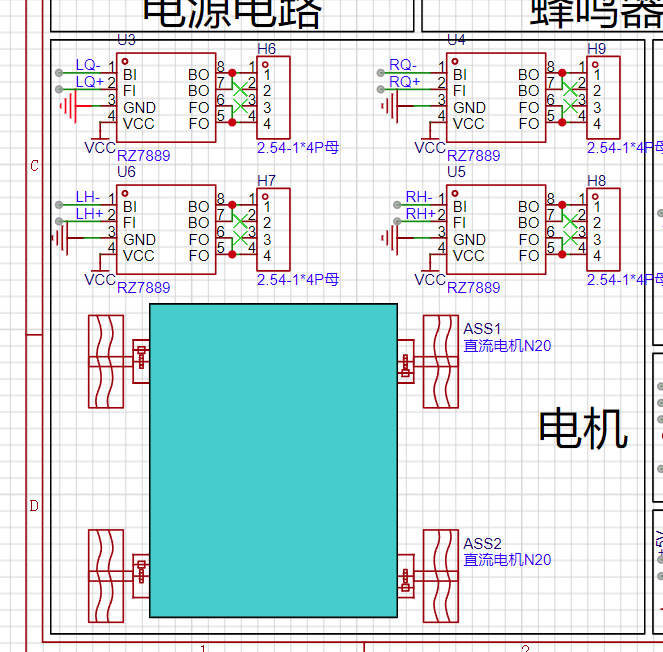This screenshot has height=652, width=663.
Task: Click the 电源电路 section title
Action: click(x=232, y=14)
